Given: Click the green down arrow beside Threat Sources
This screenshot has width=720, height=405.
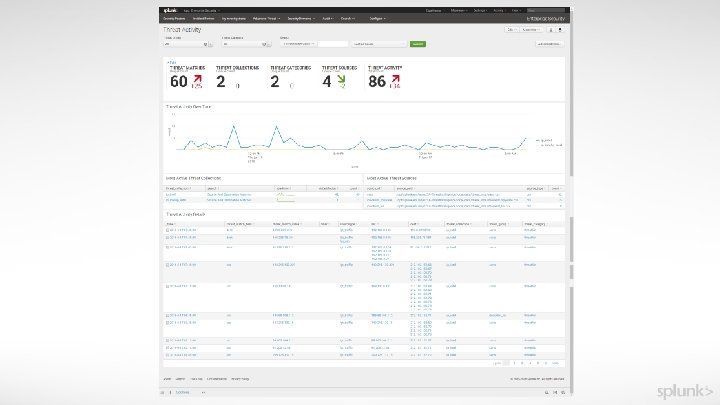Looking at the screenshot, I should (341, 79).
